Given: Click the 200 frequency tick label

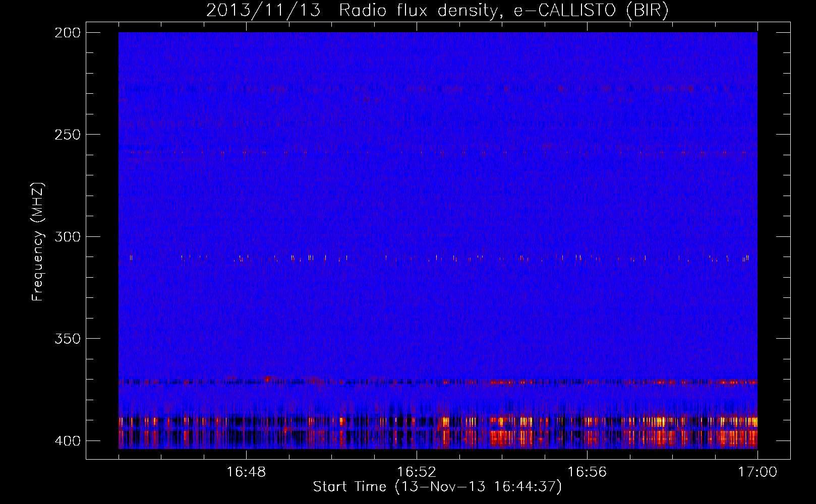Looking at the screenshot, I should point(68,33).
